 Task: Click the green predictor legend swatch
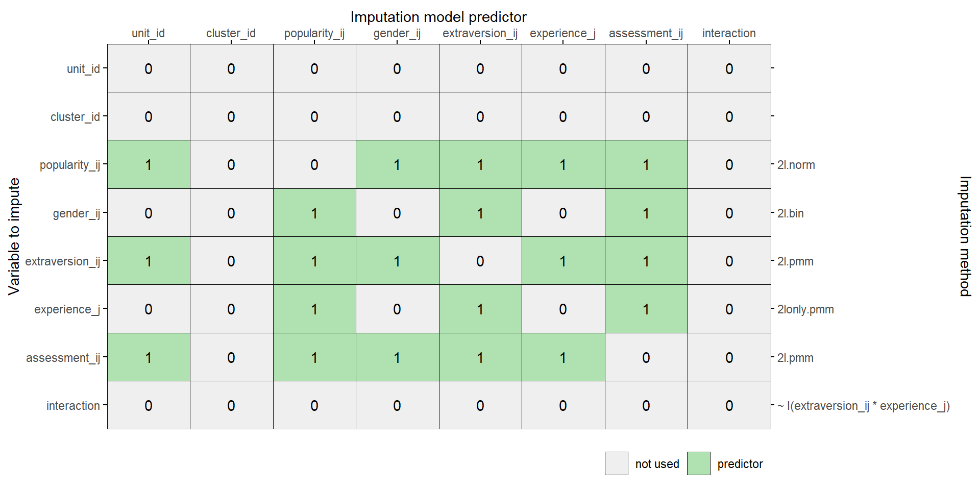click(698, 463)
